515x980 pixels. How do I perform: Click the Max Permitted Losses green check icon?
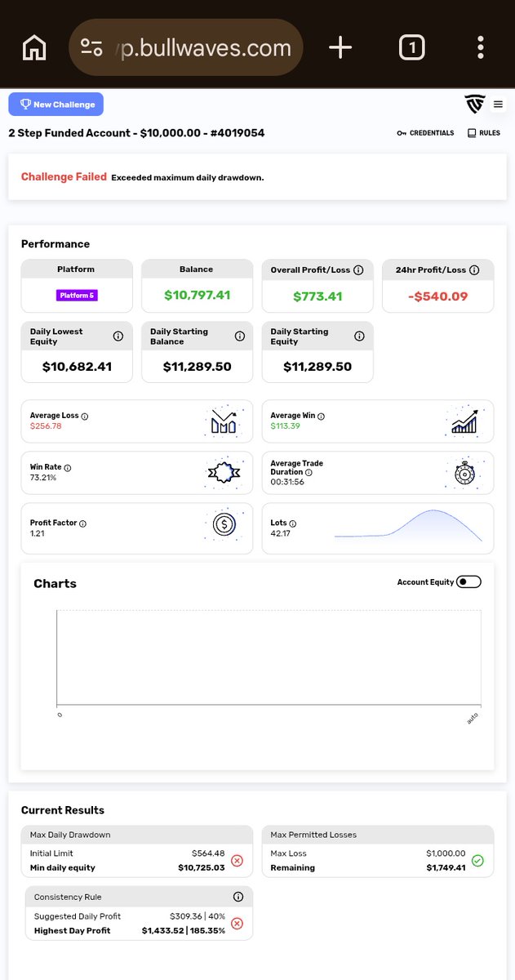pyautogui.click(x=477, y=861)
